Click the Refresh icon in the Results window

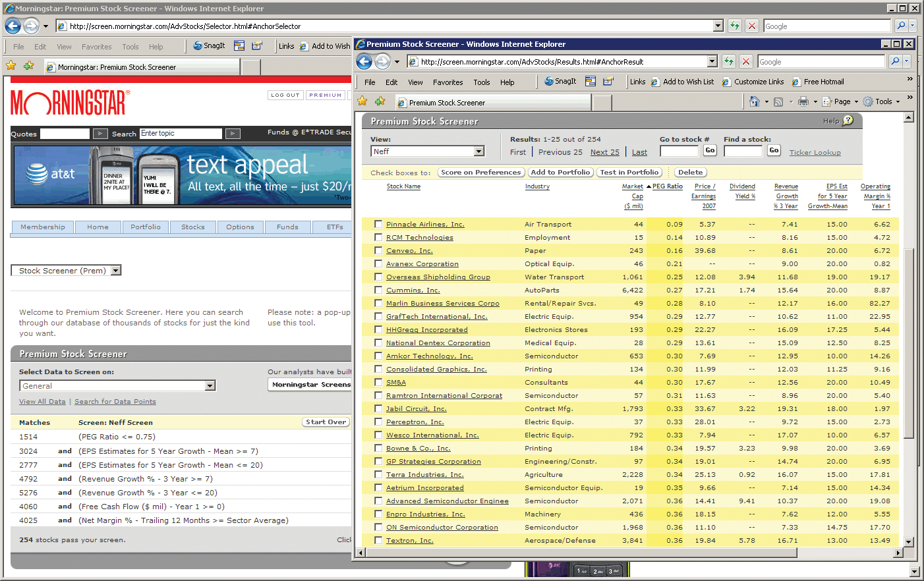tap(728, 62)
